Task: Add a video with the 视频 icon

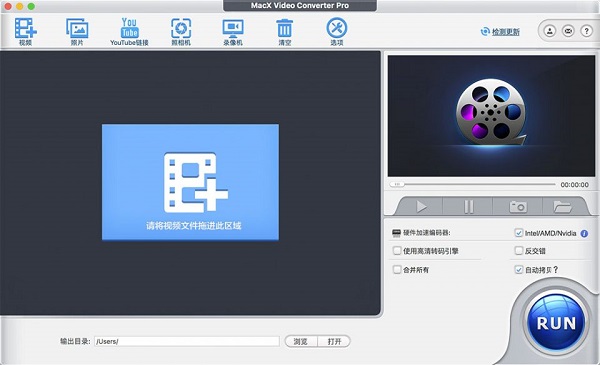Action: (25, 31)
